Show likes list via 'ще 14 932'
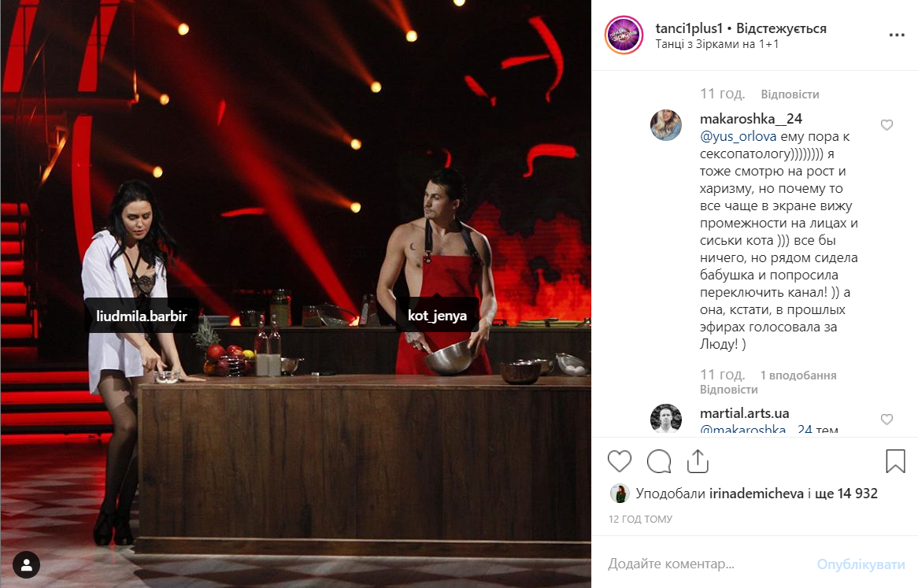The width and height of the screenshot is (918, 588). click(x=846, y=494)
